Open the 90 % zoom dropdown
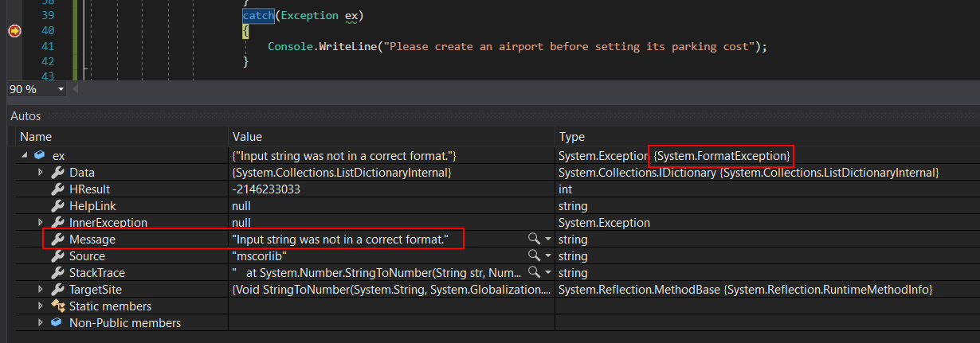 click(61, 89)
